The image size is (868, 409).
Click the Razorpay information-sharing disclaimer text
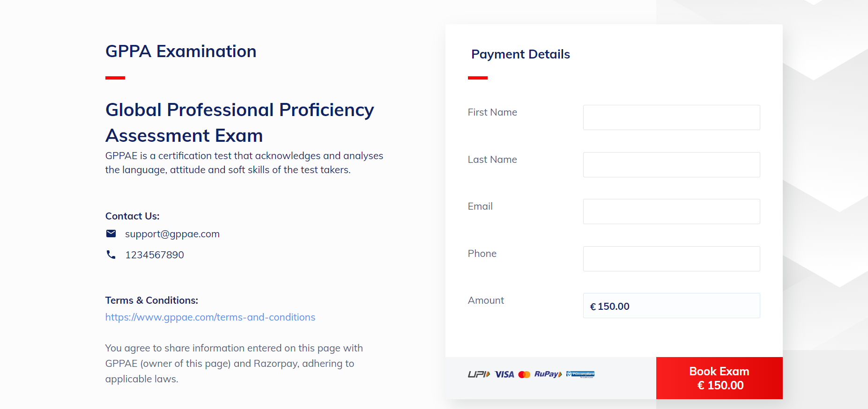click(x=234, y=364)
